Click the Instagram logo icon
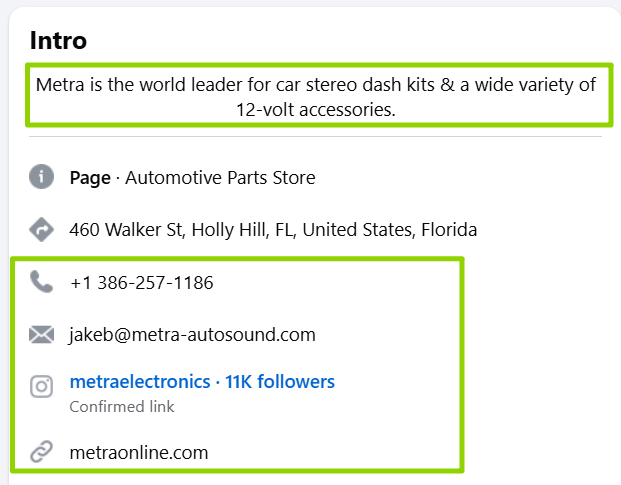 click(x=41, y=387)
